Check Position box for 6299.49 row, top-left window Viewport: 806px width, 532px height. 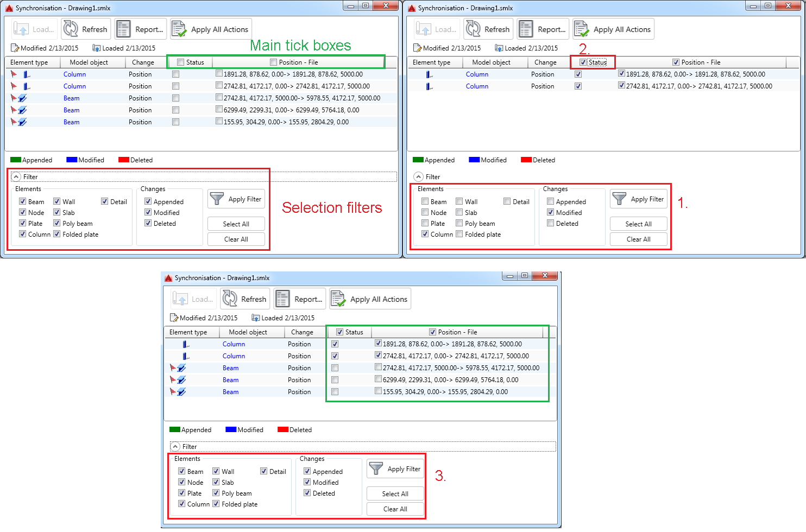219,109
